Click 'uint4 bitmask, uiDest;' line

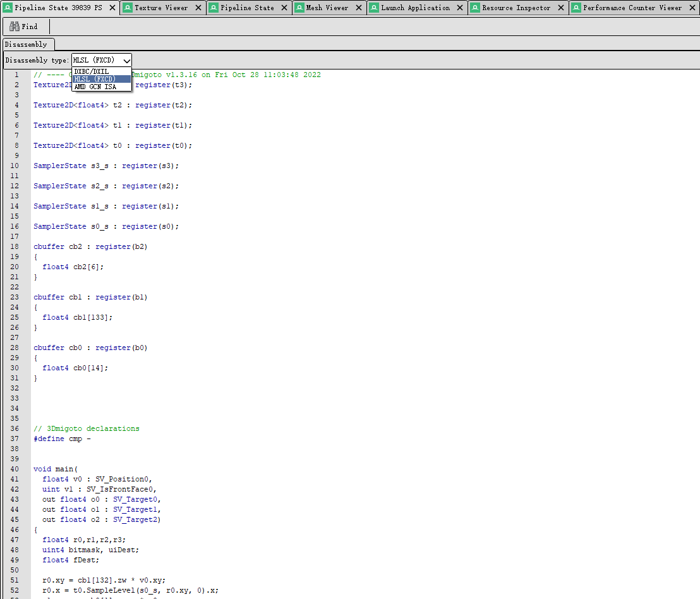tap(90, 550)
